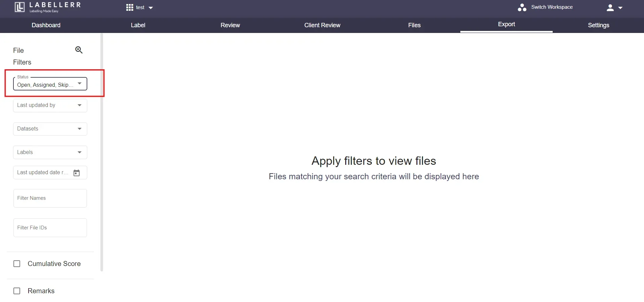This screenshot has width=644, height=302.
Task: Open the Settings tab
Action: 598,25
